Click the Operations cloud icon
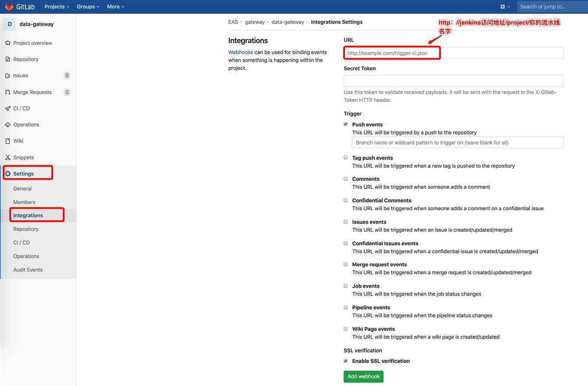The width and height of the screenshot is (588, 386). 7,125
